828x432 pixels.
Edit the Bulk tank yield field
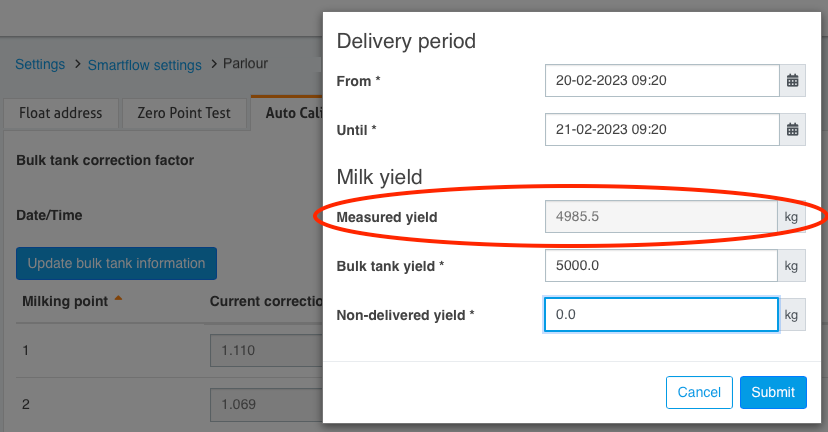click(661, 266)
